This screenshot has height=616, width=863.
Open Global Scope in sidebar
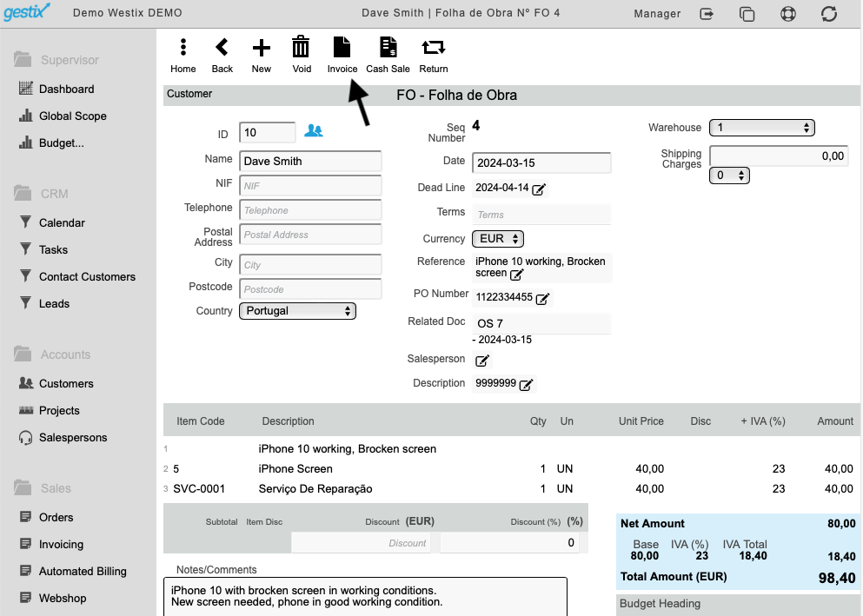(63, 116)
